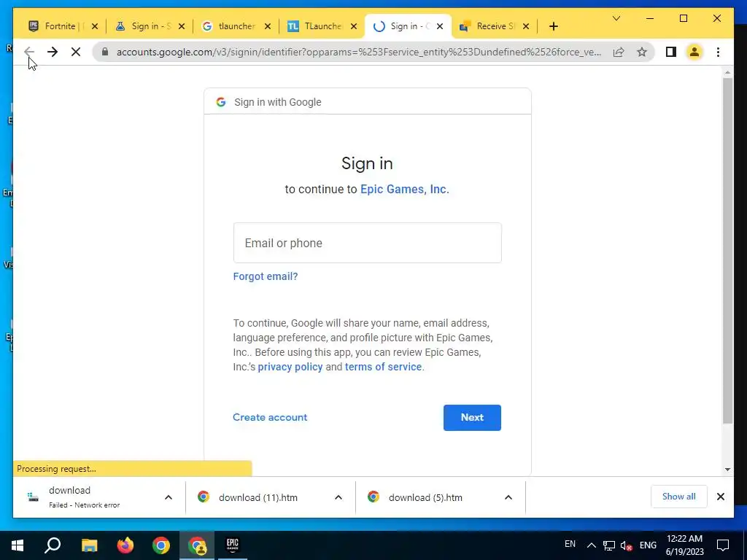
Task: Go forward using the browser forward arrow
Action: [53, 52]
